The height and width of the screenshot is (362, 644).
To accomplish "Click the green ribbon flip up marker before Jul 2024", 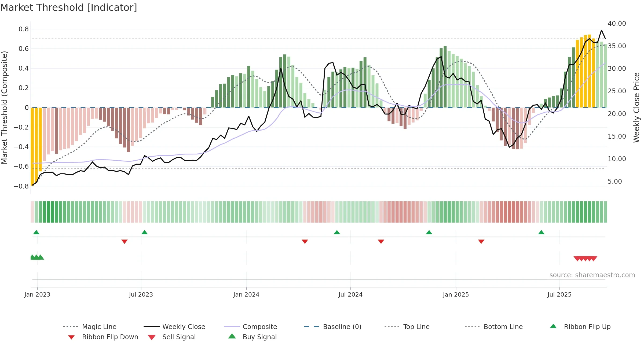I will [337, 232].
